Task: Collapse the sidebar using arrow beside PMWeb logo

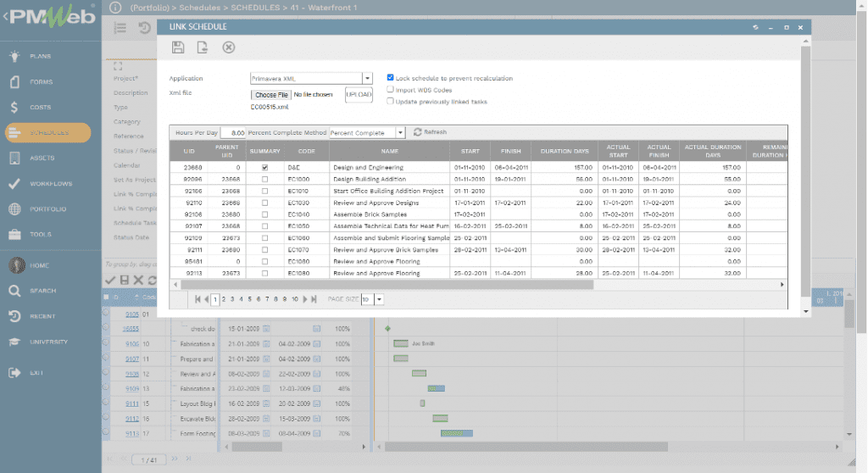Action: click(6, 17)
